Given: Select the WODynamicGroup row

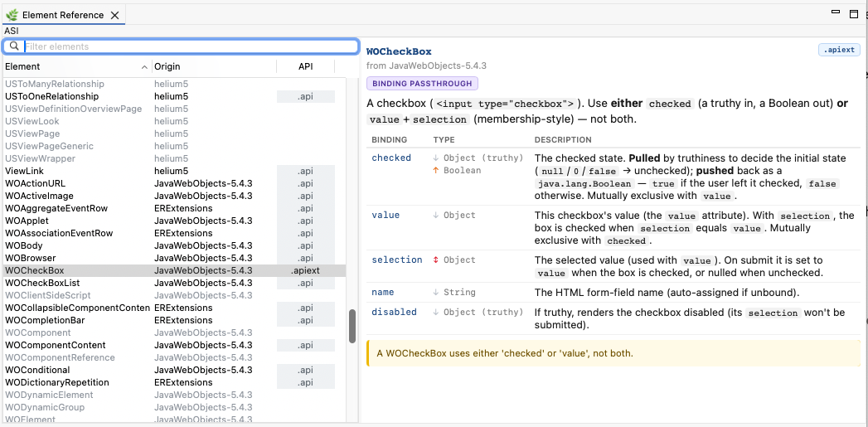Looking at the screenshot, I should pyautogui.click(x=174, y=408).
